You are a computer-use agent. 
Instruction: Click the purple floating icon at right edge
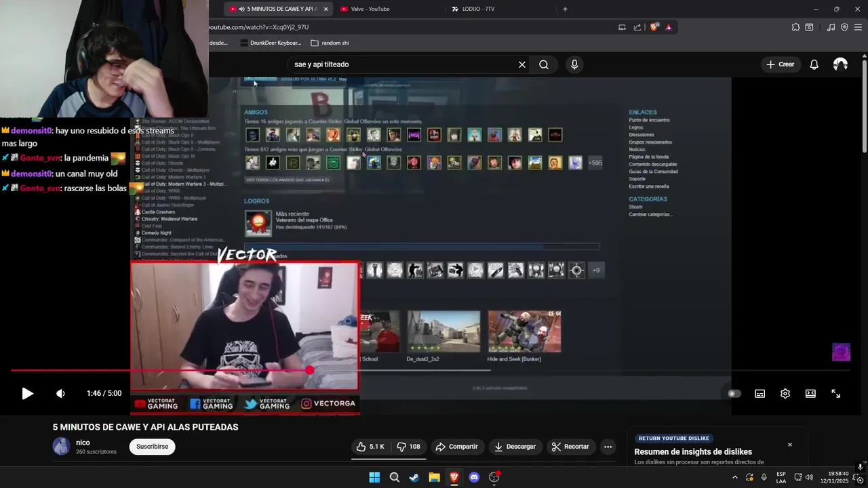coord(841,352)
